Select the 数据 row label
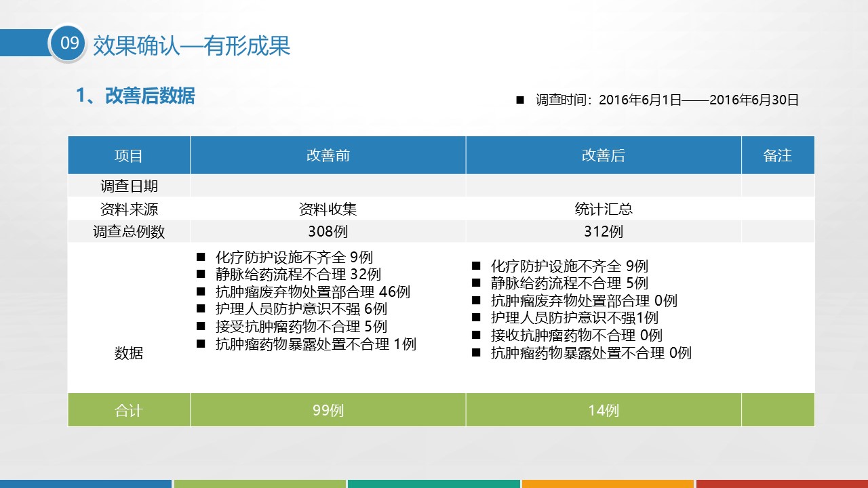Viewport: 868px width, 488px height. (129, 353)
